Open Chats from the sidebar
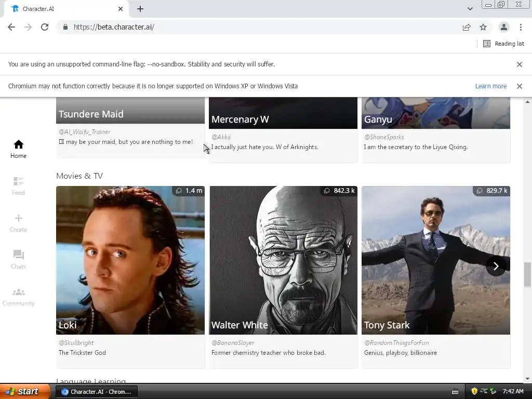Image resolution: width=532 pixels, height=399 pixels. click(x=18, y=260)
